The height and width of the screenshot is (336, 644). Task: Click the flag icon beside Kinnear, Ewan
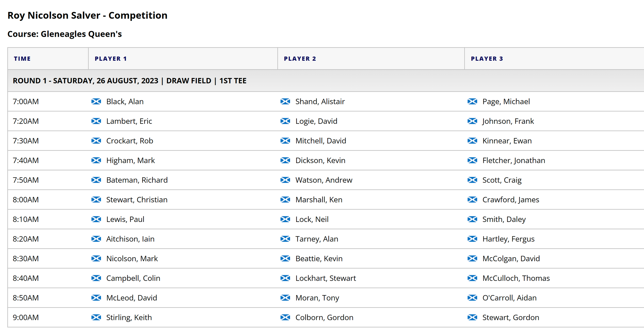[472, 141]
